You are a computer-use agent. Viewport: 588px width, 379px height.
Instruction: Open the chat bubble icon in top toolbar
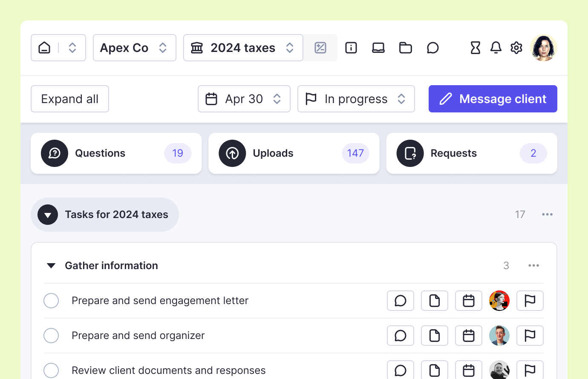click(x=432, y=48)
